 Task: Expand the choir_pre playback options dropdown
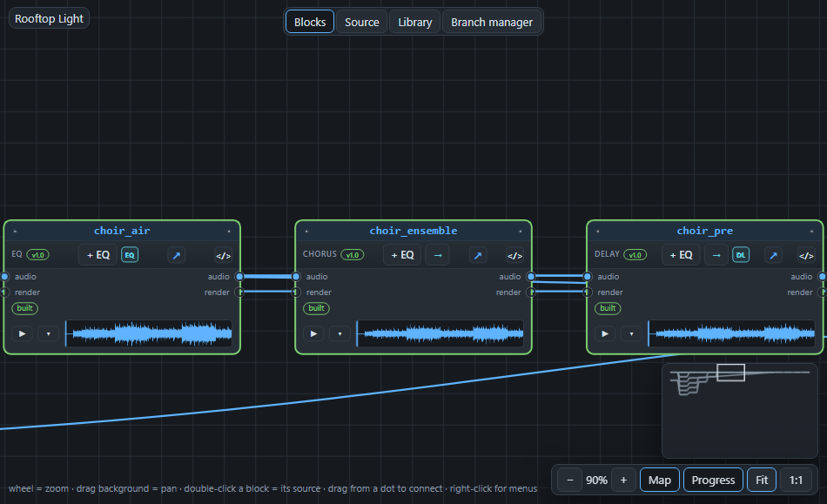[631, 333]
